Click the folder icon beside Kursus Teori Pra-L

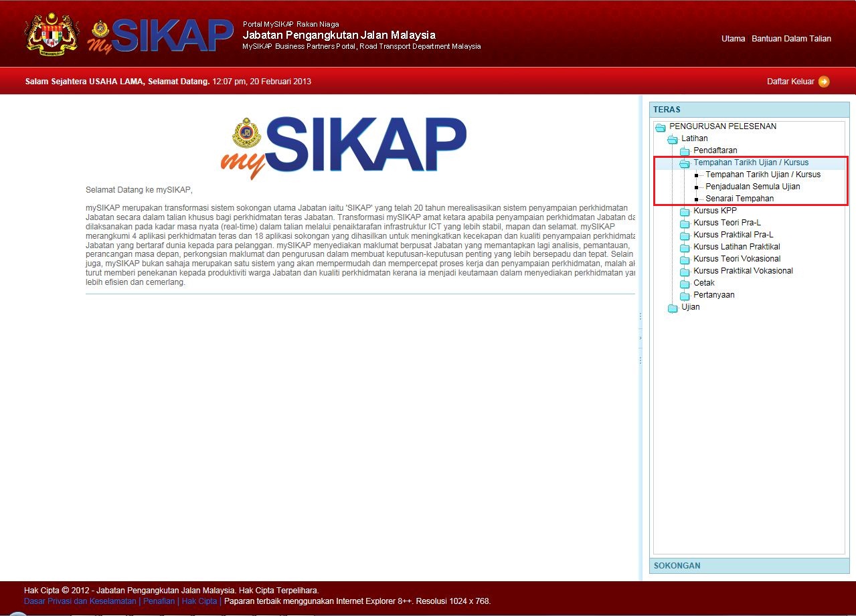pyautogui.click(x=685, y=223)
